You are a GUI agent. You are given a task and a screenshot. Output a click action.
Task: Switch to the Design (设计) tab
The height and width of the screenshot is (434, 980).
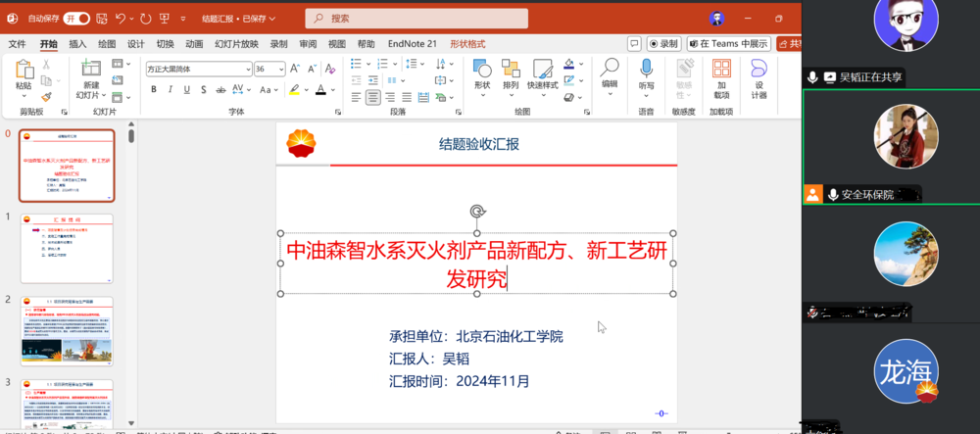[135, 44]
